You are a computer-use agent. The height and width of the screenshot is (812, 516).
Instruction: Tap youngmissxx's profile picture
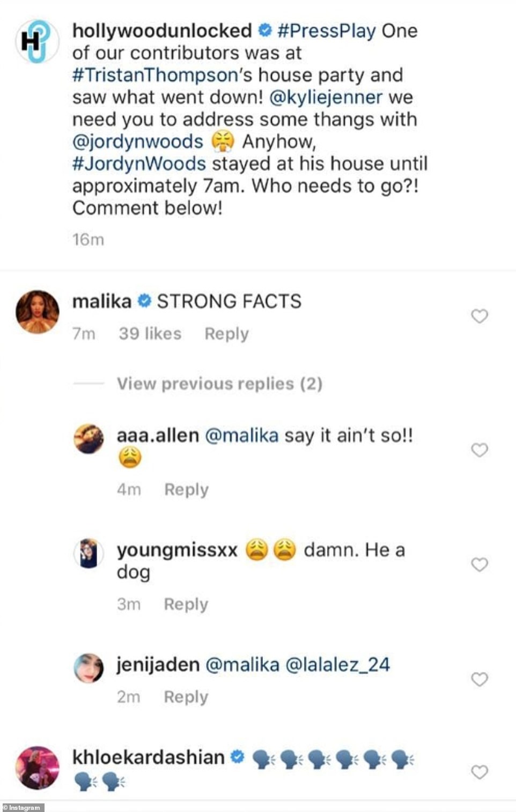pyautogui.click(x=89, y=553)
